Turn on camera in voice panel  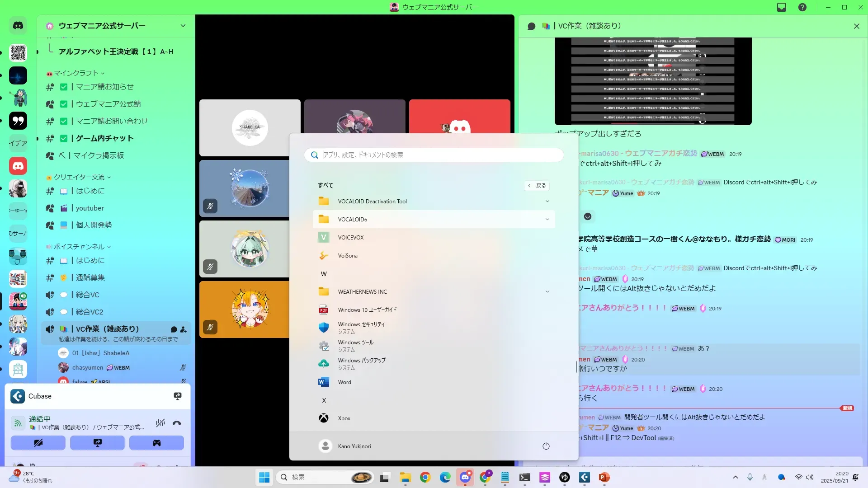pyautogui.click(x=38, y=443)
